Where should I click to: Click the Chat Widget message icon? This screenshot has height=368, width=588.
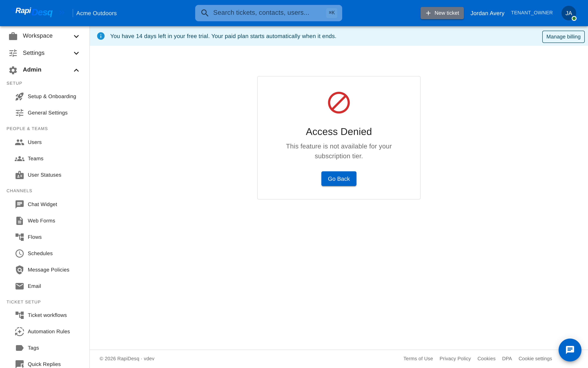tap(19, 204)
